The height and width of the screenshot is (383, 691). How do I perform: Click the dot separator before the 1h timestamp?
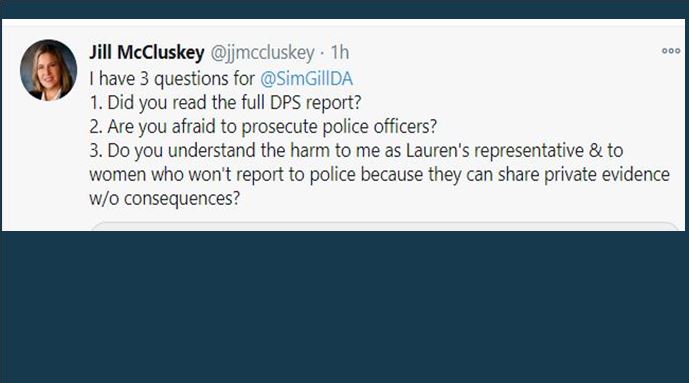click(x=323, y=53)
